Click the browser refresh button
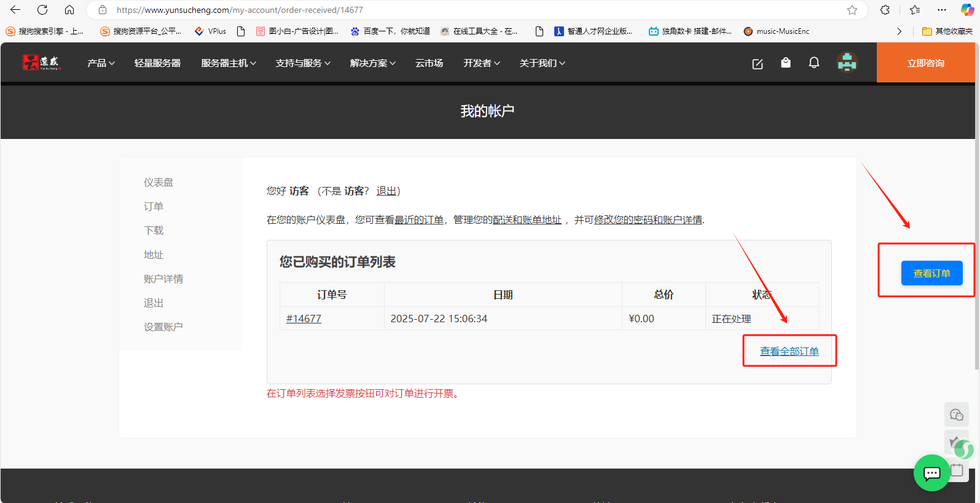Image resolution: width=980 pixels, height=503 pixels. [x=42, y=10]
